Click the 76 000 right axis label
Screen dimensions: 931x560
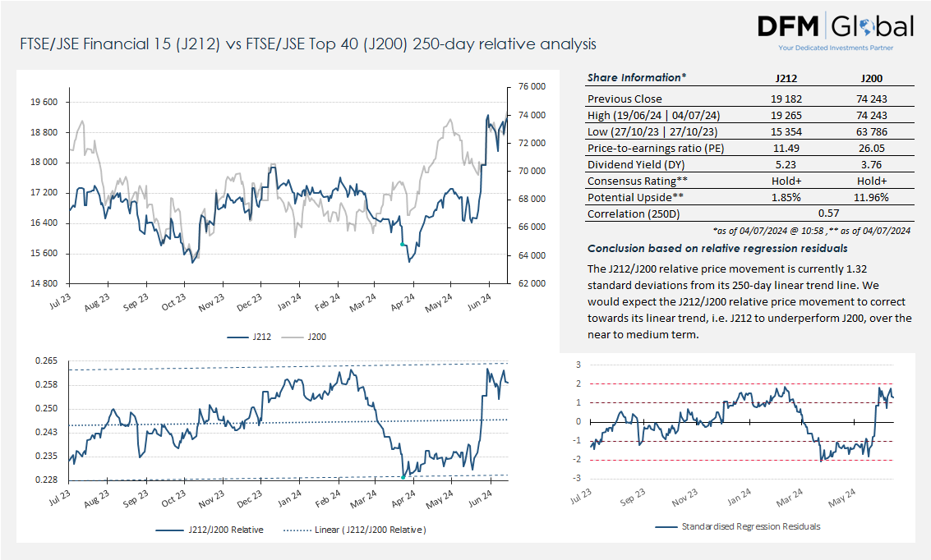pyautogui.click(x=532, y=86)
